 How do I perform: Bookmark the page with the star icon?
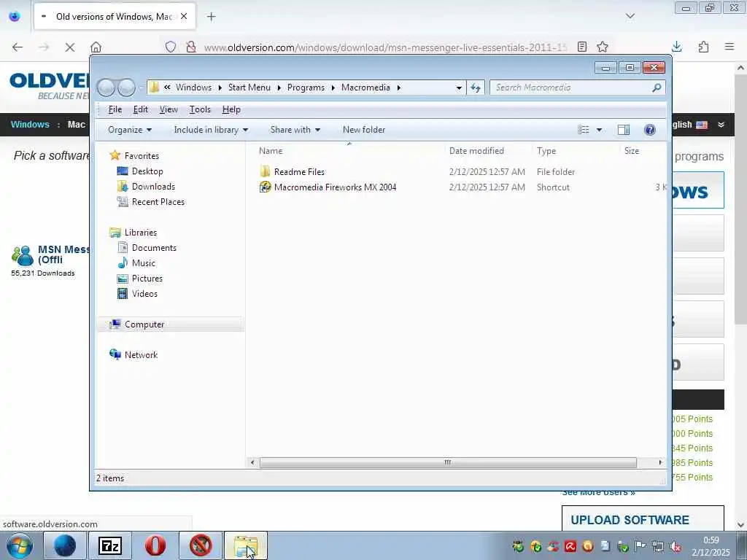coord(602,47)
